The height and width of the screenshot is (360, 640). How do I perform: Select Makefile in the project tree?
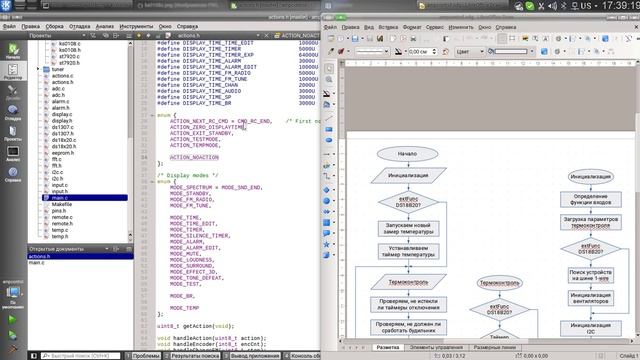click(x=62, y=204)
